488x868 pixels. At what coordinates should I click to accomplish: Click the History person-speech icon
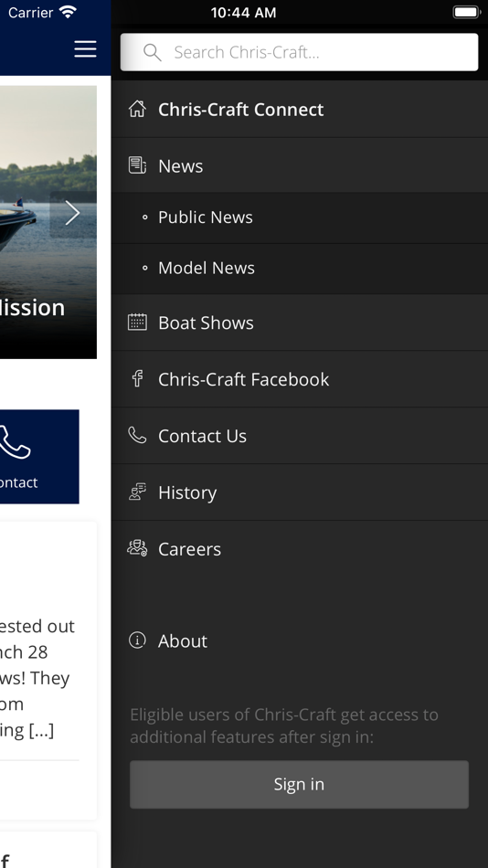(137, 492)
